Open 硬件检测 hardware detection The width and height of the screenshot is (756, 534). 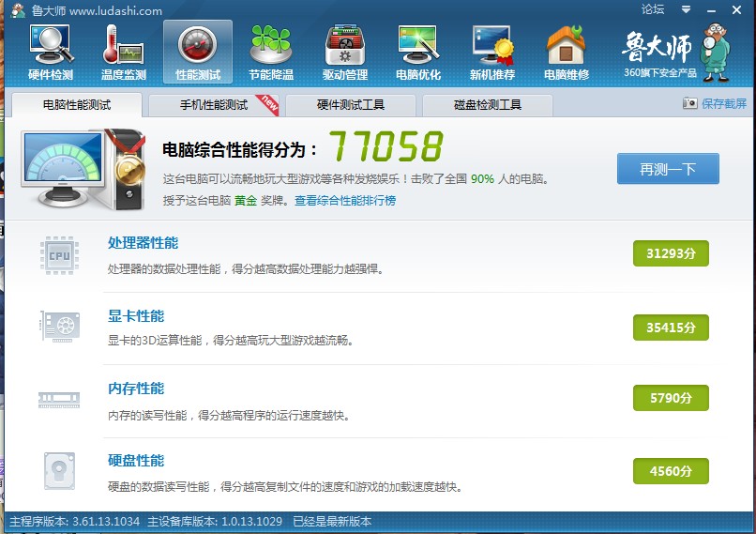[51, 53]
